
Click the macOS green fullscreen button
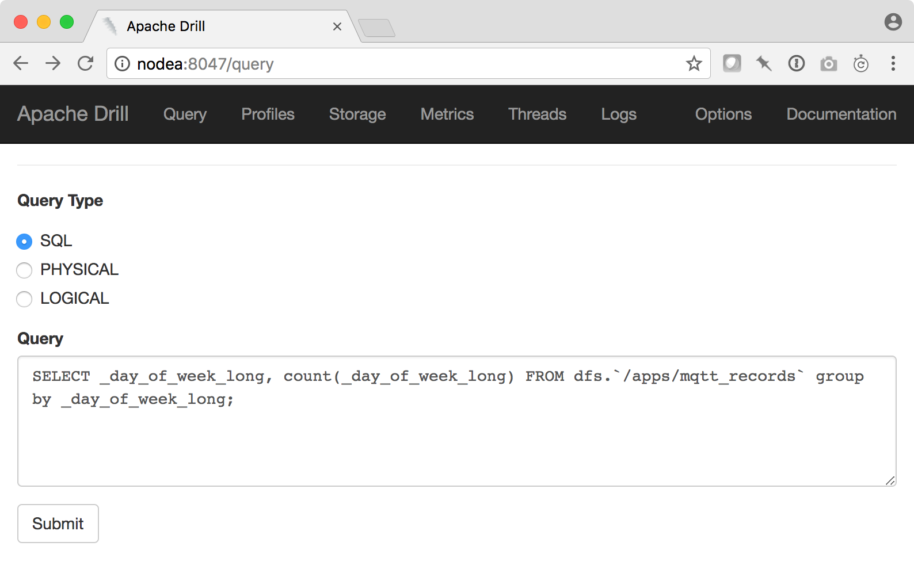click(67, 22)
